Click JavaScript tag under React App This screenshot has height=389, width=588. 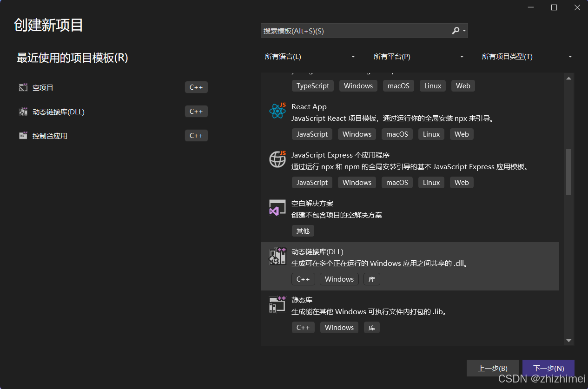pos(312,134)
